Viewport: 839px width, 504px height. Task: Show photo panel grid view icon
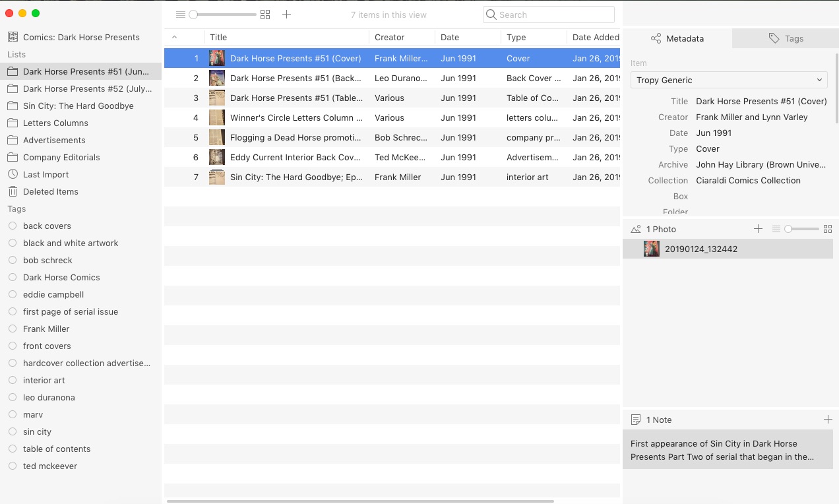828,229
